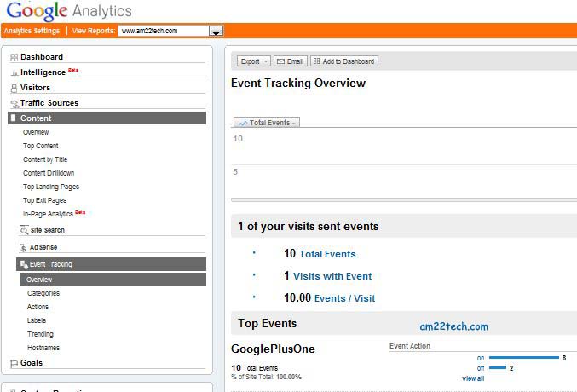Open Total Events link
This screenshot has height=392, width=577.
click(x=327, y=254)
